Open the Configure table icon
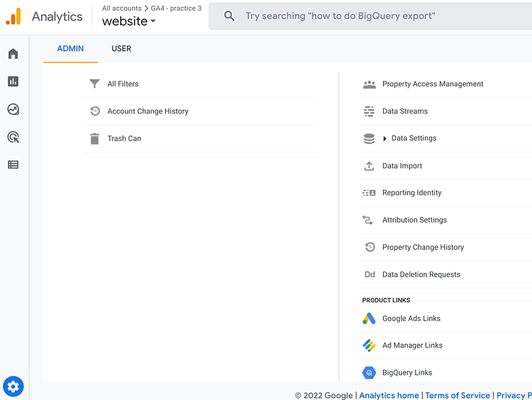Viewport: 532px width, 400px height. (x=13, y=164)
